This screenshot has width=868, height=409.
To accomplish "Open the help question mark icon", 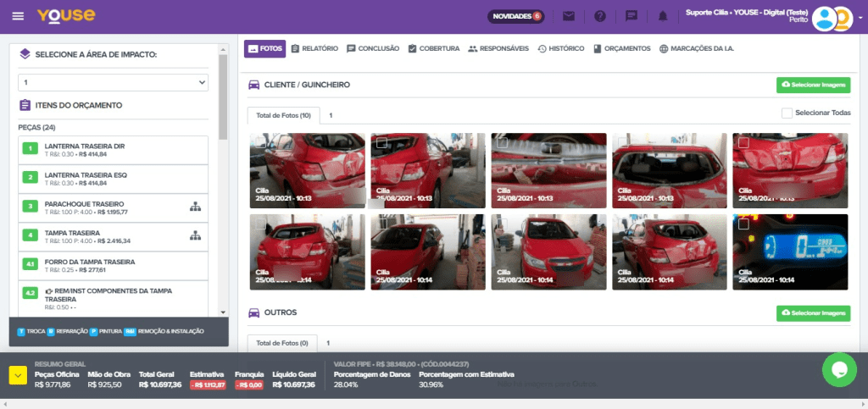I will [x=600, y=16].
